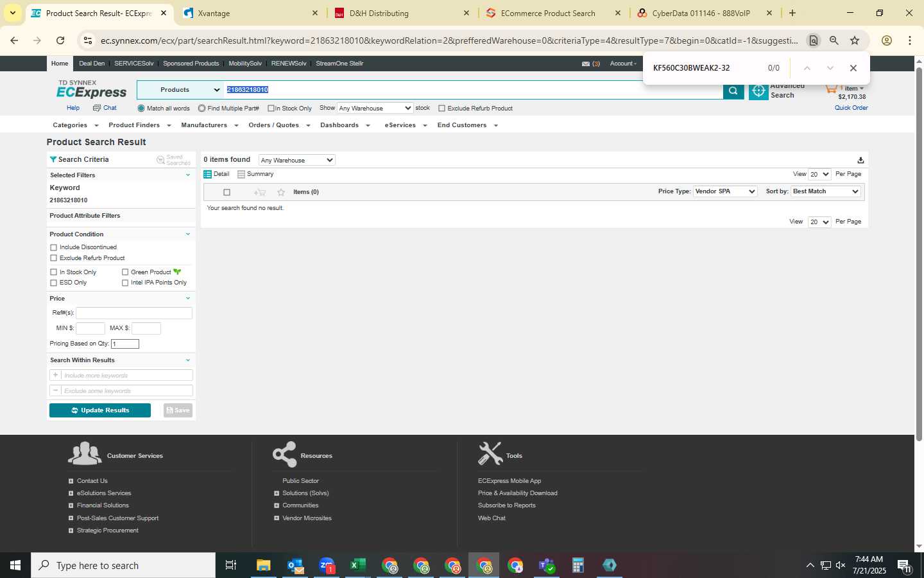Click the Windows Start button
This screenshot has height=578, width=924.
pos(15,565)
